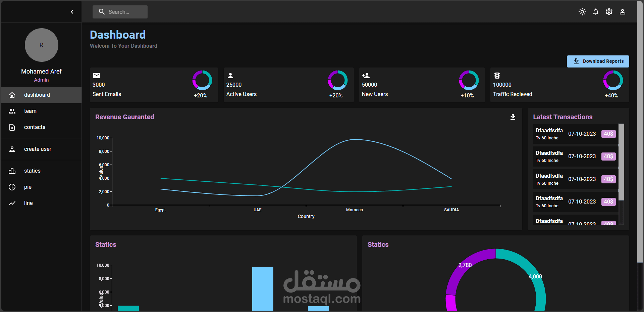Navigate to the statics page
Screen dimensions: 644x312
(x=42, y=171)
